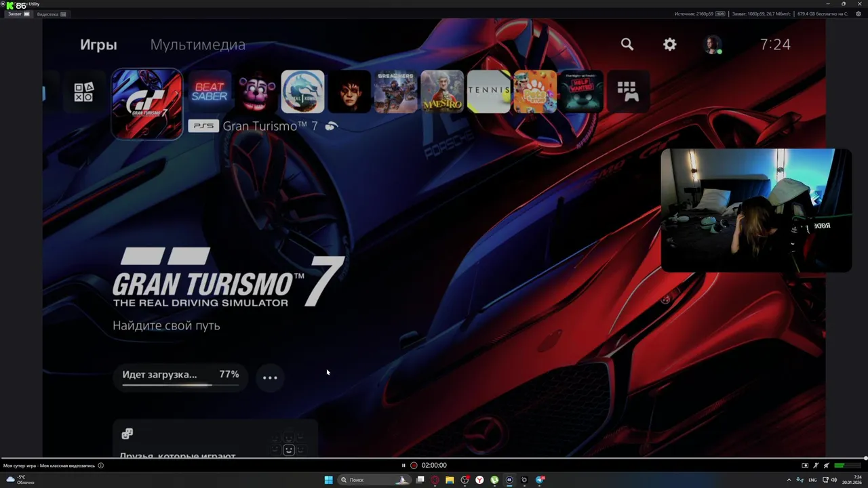Open Yandex browser from taskbar
This screenshot has height=488, width=868.
click(x=479, y=480)
